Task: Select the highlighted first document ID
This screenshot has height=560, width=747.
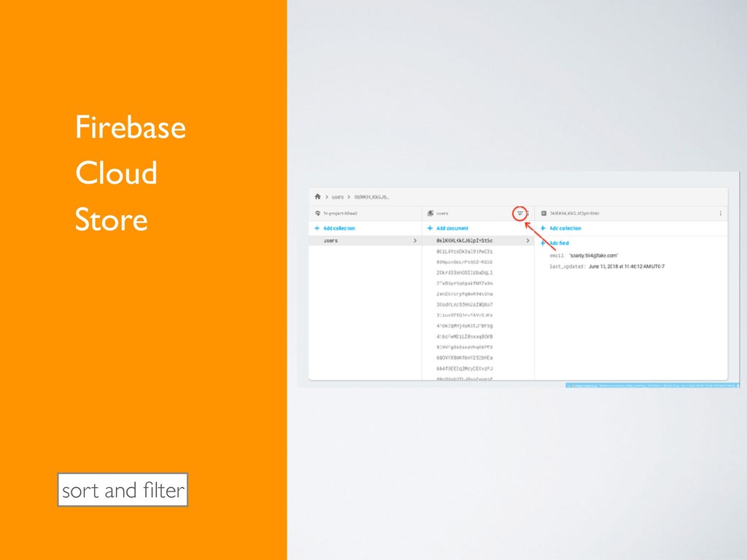Action: (x=465, y=241)
